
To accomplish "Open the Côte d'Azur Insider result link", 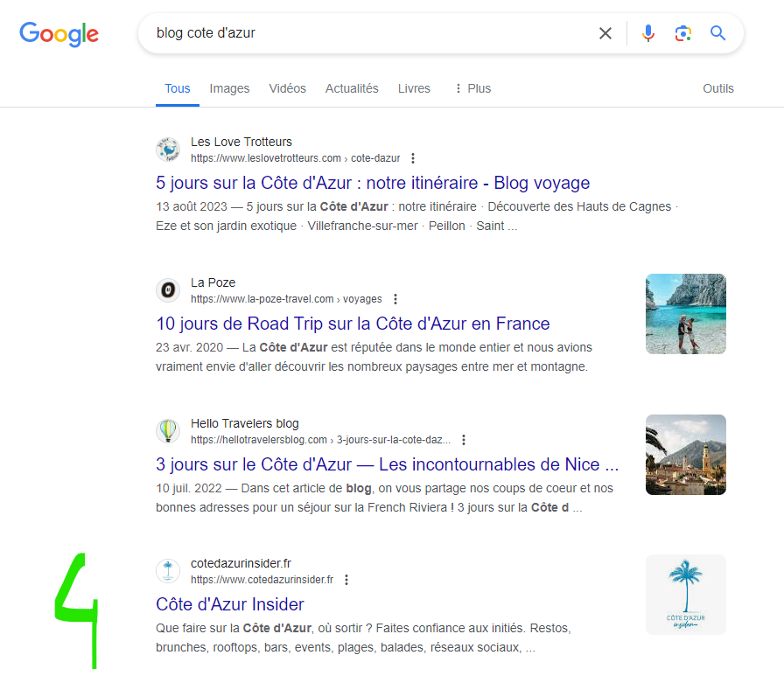I will click(230, 604).
